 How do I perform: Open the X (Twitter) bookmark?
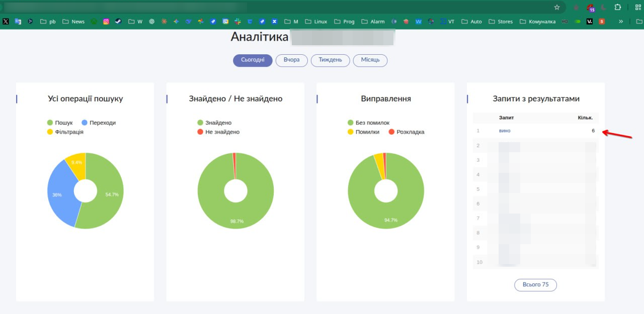pos(6,21)
